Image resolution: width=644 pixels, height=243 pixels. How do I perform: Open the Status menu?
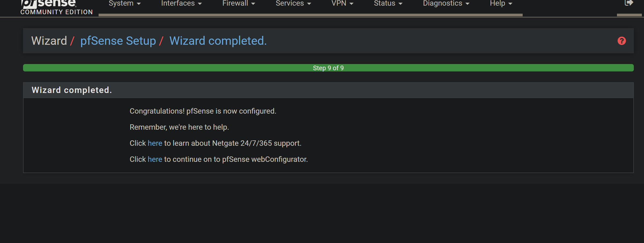point(388,3)
